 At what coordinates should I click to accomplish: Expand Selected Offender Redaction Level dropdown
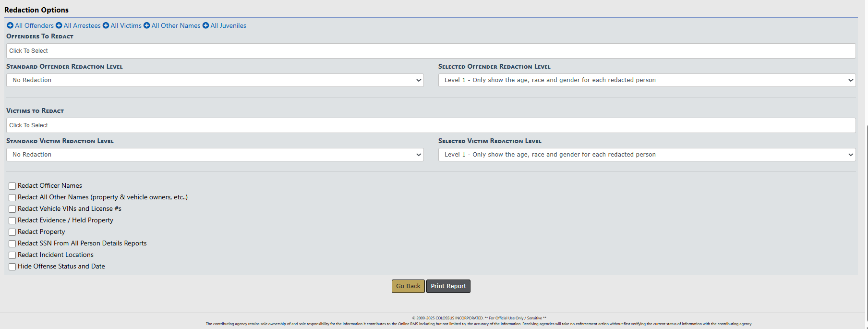647,80
